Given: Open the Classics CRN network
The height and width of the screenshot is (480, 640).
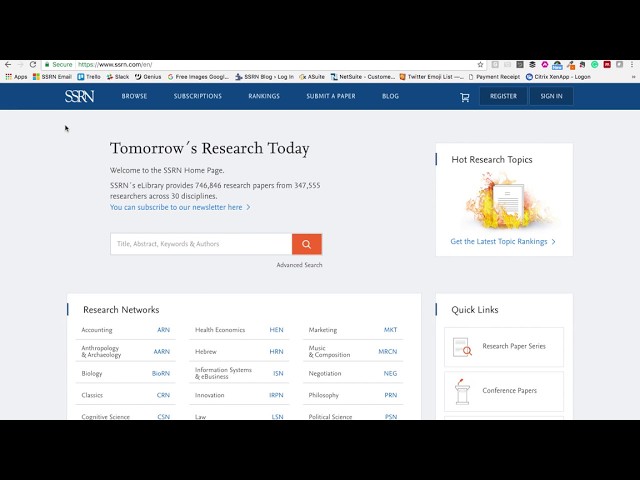Looking at the screenshot, I should 126,395.
